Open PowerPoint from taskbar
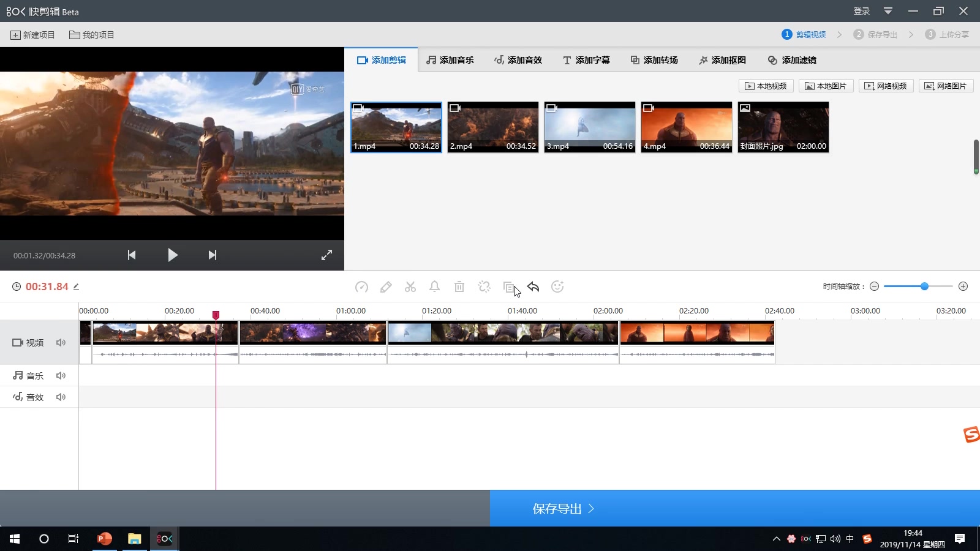 (x=105, y=539)
